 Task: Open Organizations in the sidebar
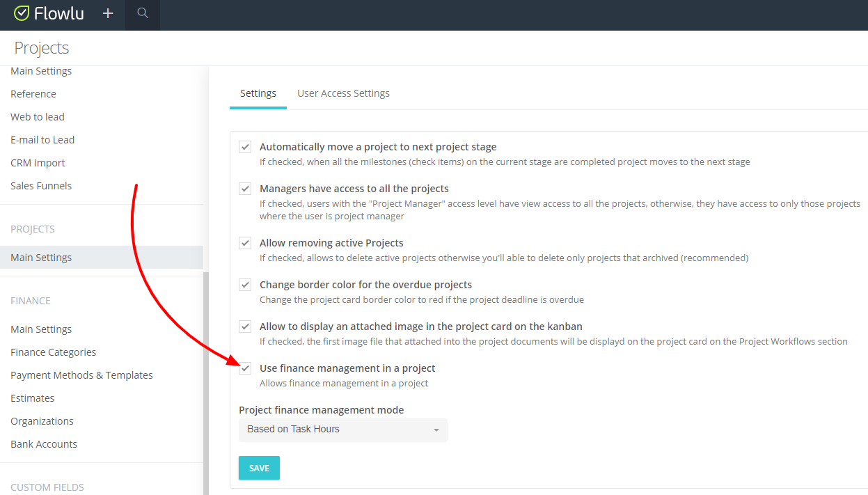tap(42, 421)
